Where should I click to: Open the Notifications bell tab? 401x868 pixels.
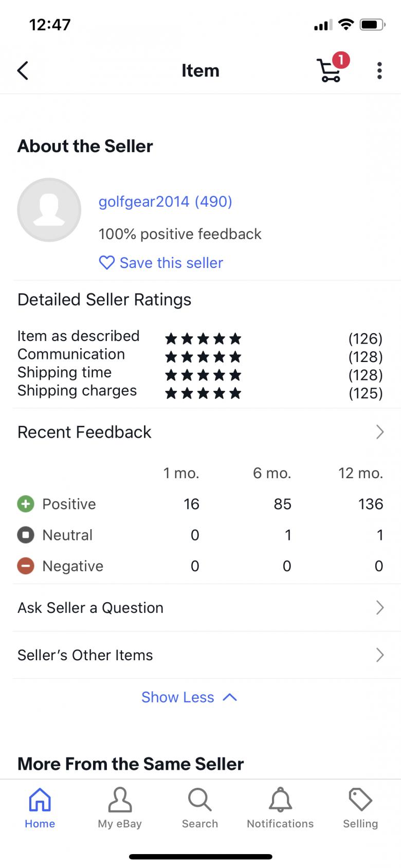[280, 808]
